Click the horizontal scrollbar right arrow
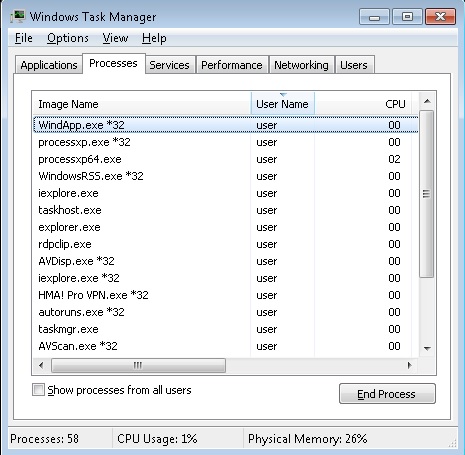This screenshot has width=465, height=455. click(x=410, y=365)
